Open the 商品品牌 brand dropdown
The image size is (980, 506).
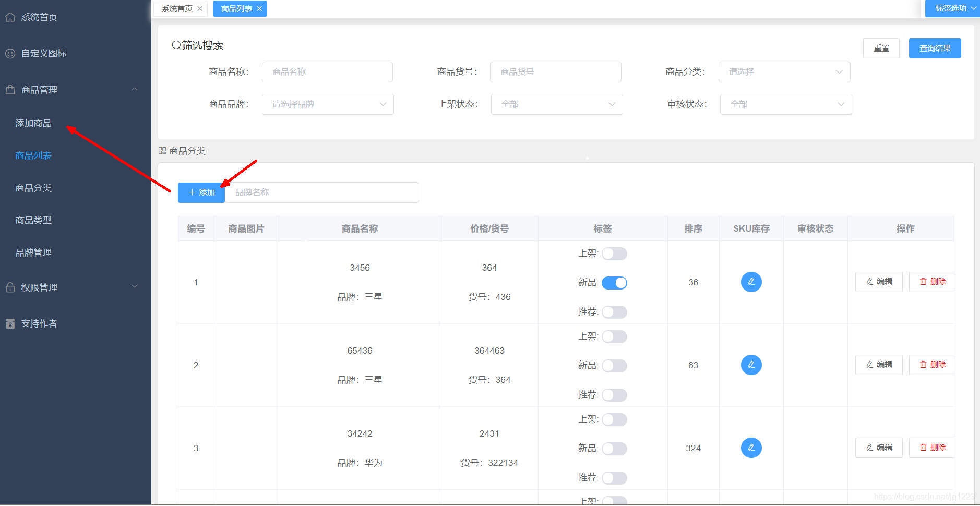pyautogui.click(x=328, y=104)
